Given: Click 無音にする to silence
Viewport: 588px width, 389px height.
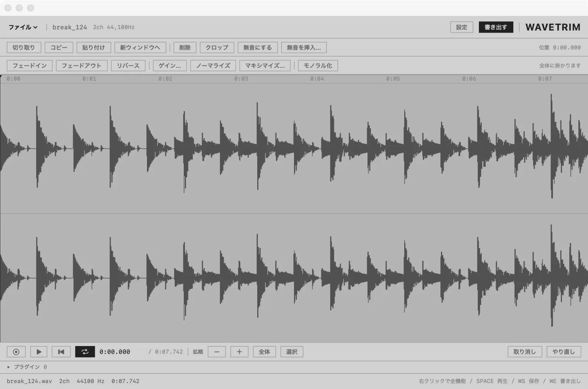Looking at the screenshot, I should [258, 47].
